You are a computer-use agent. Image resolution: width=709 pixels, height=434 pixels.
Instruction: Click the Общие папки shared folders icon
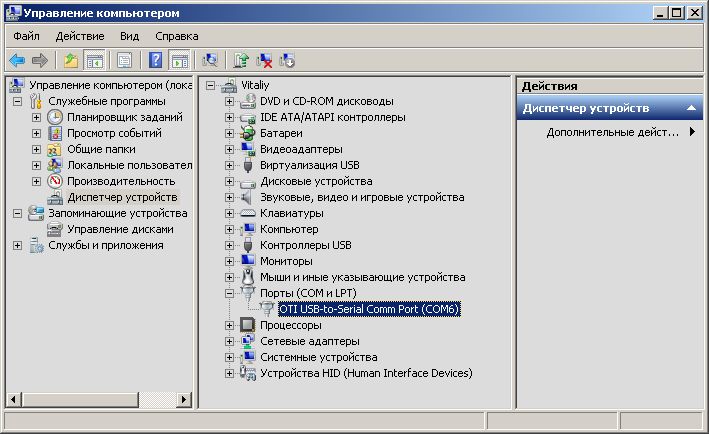pyautogui.click(x=55, y=149)
